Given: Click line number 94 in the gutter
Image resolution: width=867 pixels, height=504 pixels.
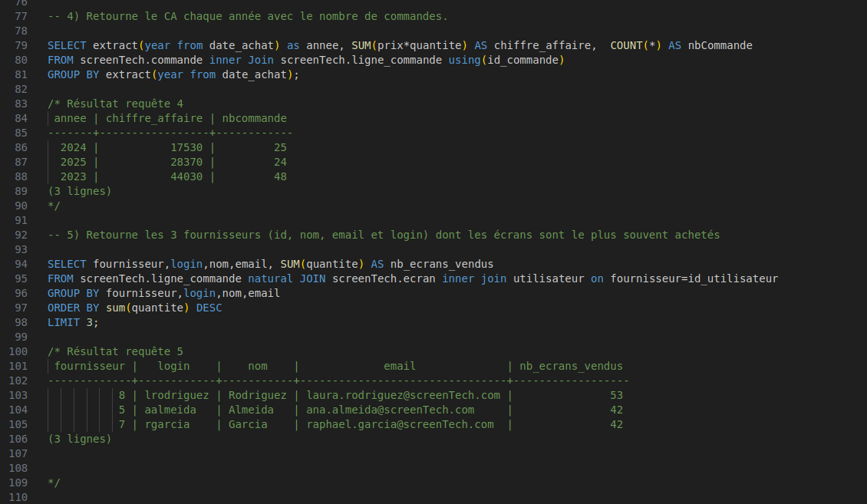Looking at the screenshot, I should pos(21,264).
